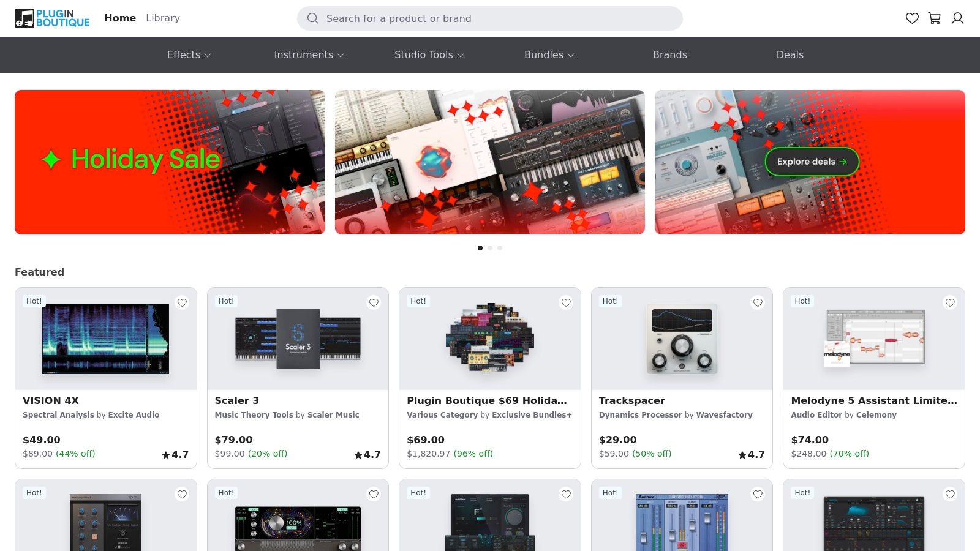Open the wishlist heart icon in header
The height and width of the screenshot is (551, 980).
click(x=912, y=18)
